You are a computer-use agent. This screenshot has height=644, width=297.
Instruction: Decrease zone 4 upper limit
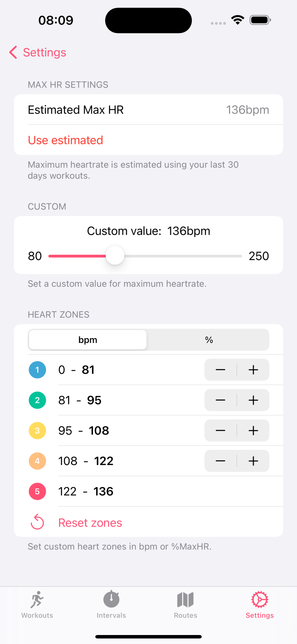pos(220,461)
